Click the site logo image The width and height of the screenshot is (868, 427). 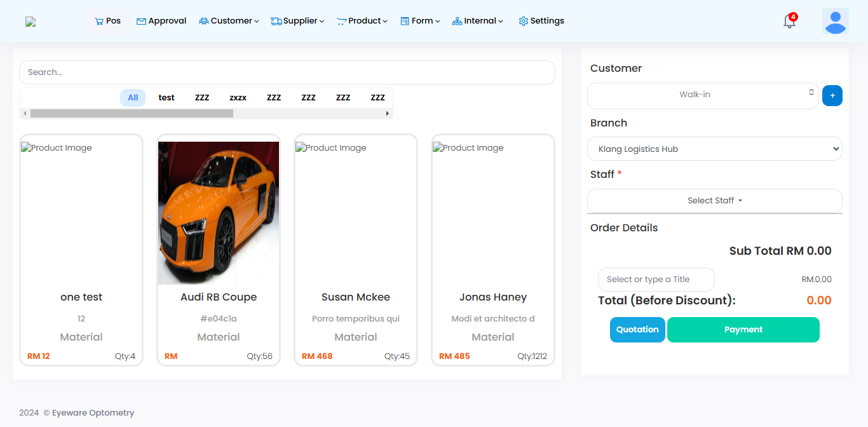click(x=31, y=22)
